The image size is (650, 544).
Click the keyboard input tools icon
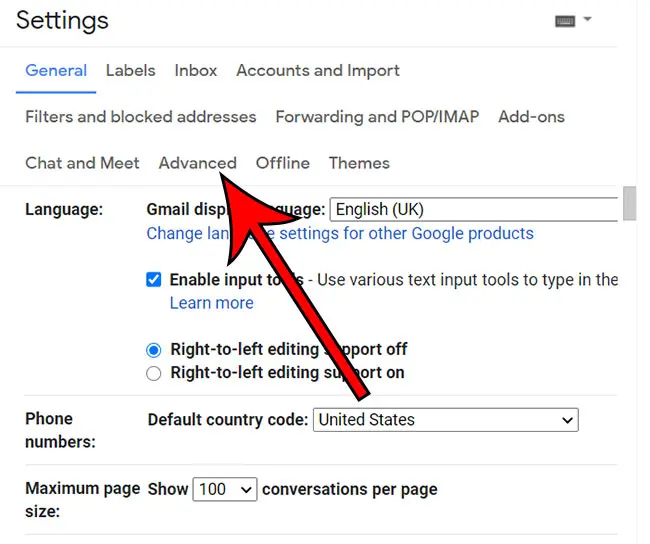[x=566, y=20]
